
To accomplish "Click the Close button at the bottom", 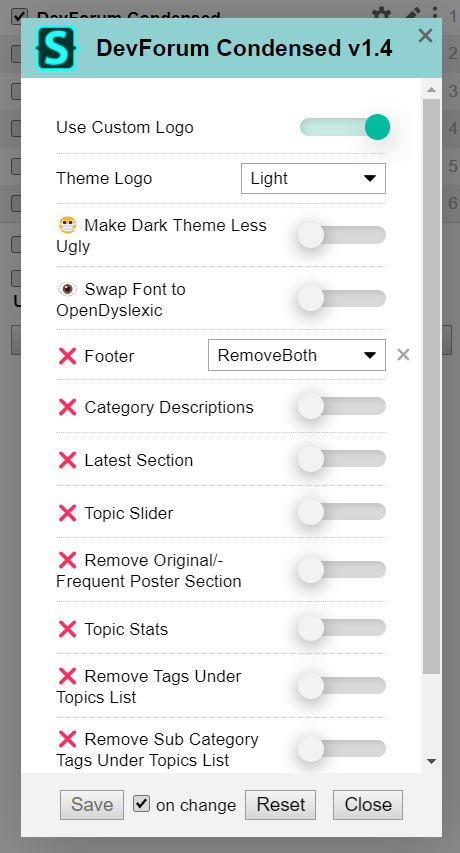I will [368, 805].
